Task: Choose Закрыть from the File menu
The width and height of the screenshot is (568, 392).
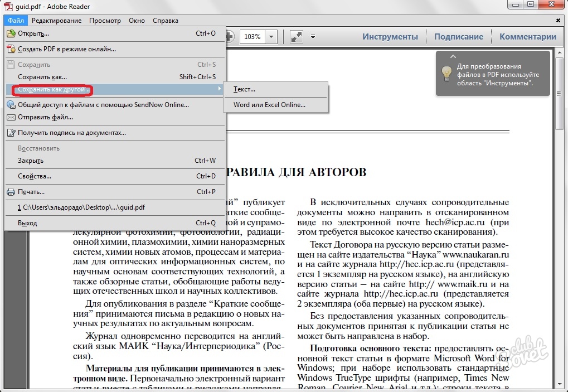Action: (x=114, y=161)
